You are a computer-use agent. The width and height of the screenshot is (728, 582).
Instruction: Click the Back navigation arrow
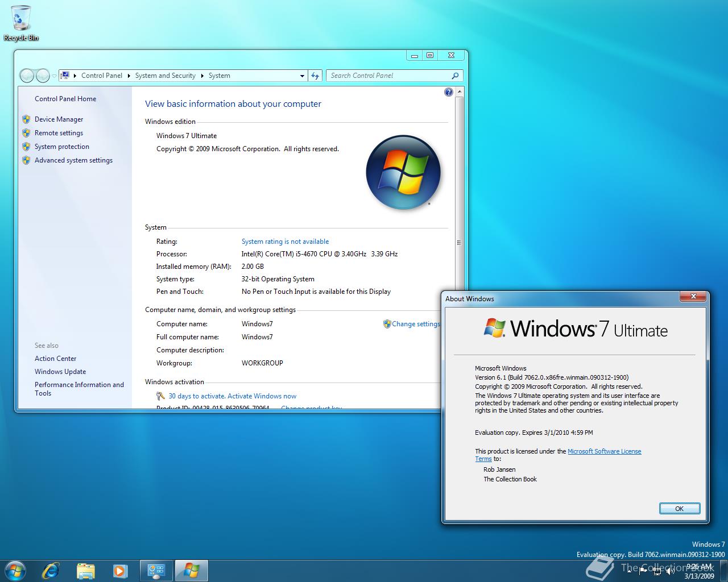[x=27, y=75]
